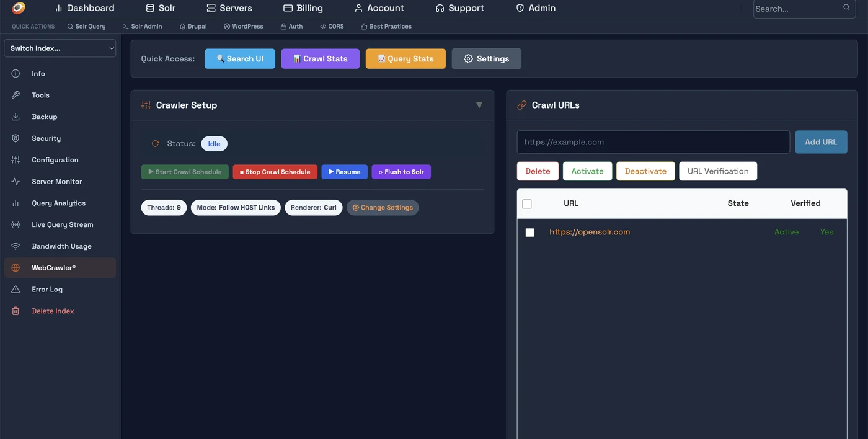This screenshot has width=868, height=439.
Task: Click the Query Analytics sidebar icon
Action: pos(15,203)
